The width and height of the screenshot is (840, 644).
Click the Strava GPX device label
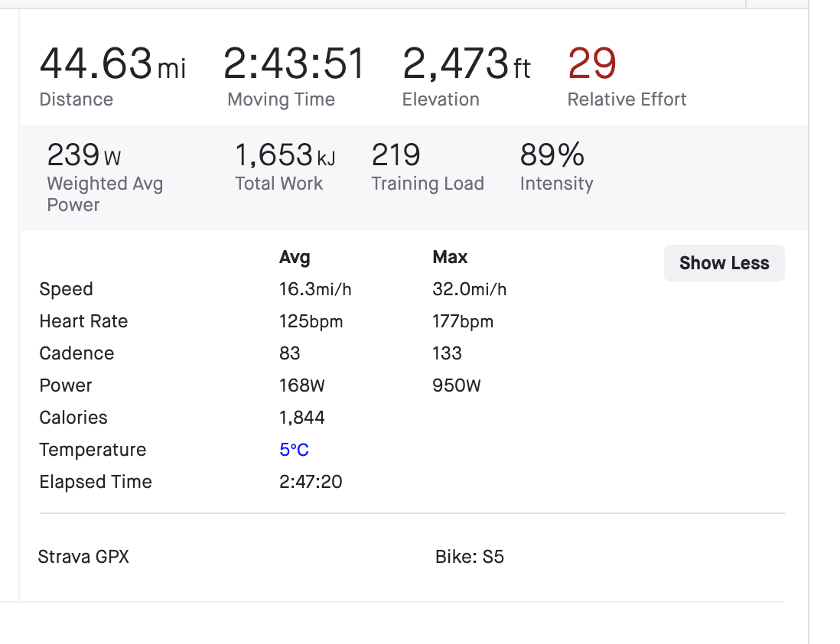pyautogui.click(x=83, y=557)
